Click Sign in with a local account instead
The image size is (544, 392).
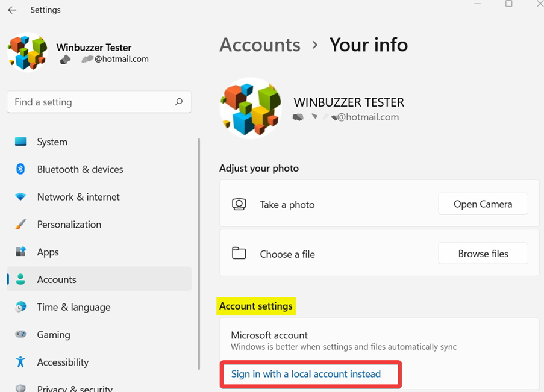305,373
